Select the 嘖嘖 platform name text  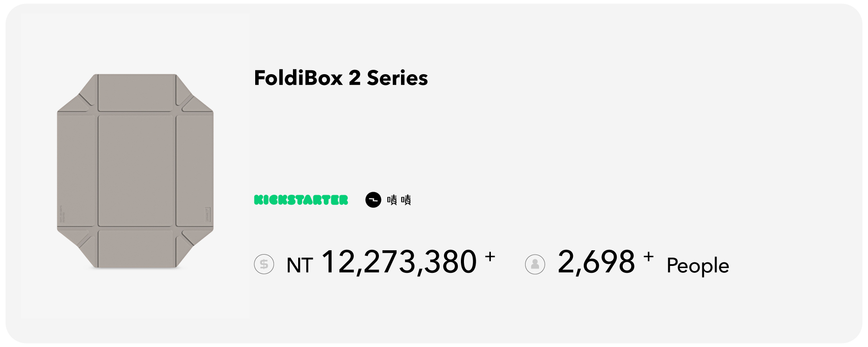point(399,200)
